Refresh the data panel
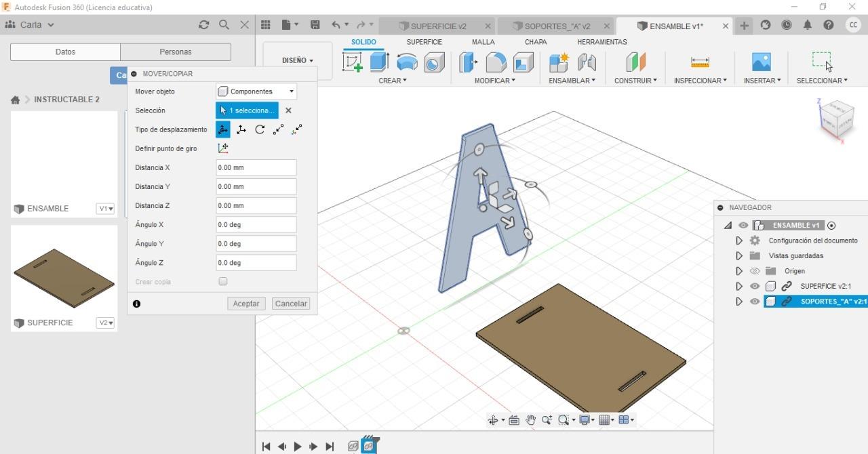This screenshot has height=454, width=868. click(203, 25)
